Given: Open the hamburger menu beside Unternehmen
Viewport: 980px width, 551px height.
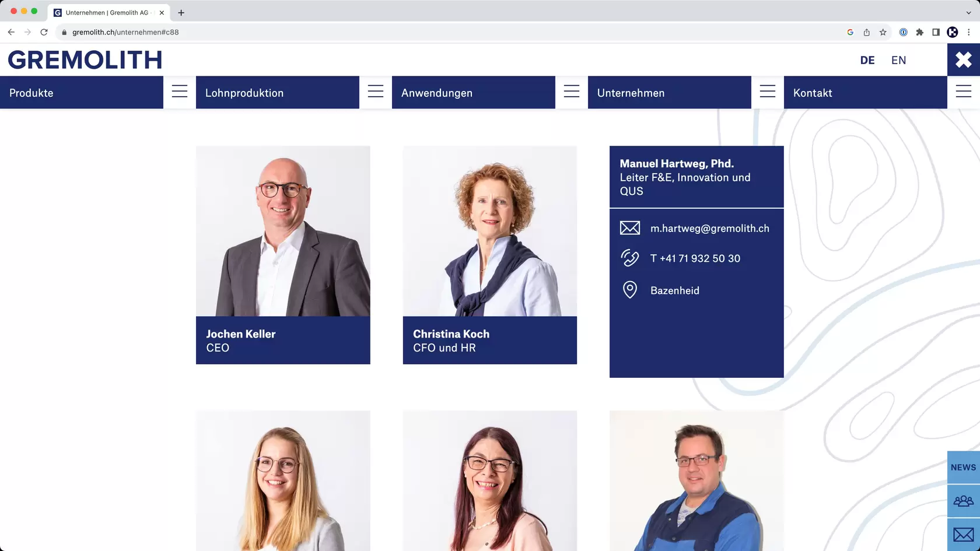Looking at the screenshot, I should click(768, 92).
